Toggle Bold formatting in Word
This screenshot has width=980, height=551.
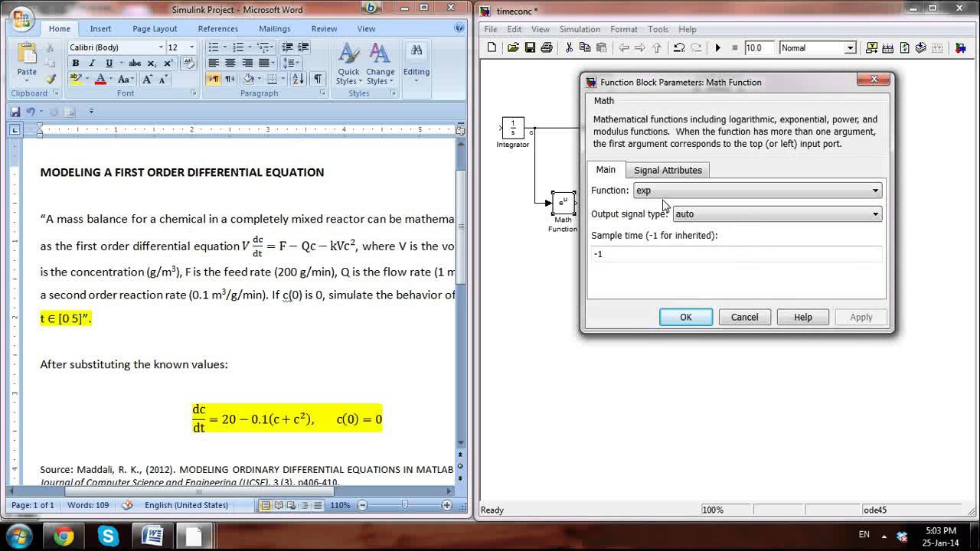(x=75, y=64)
